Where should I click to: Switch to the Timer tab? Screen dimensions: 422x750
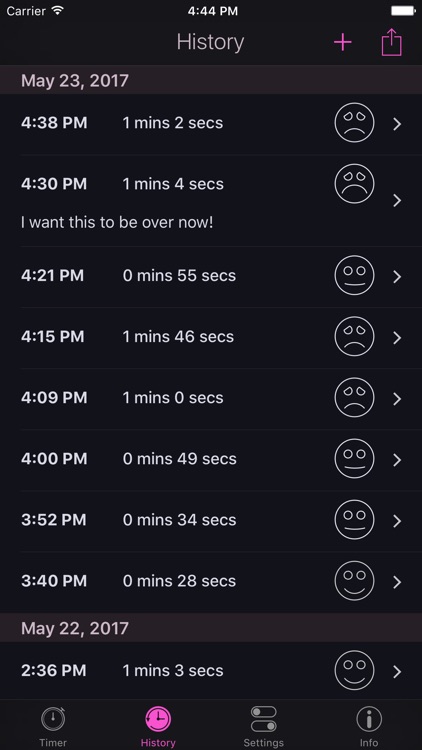[x=53, y=727]
